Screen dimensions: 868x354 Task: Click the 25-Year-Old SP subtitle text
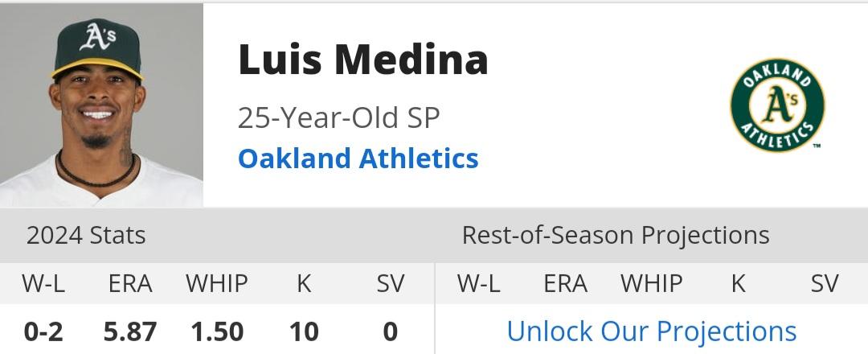tap(338, 117)
